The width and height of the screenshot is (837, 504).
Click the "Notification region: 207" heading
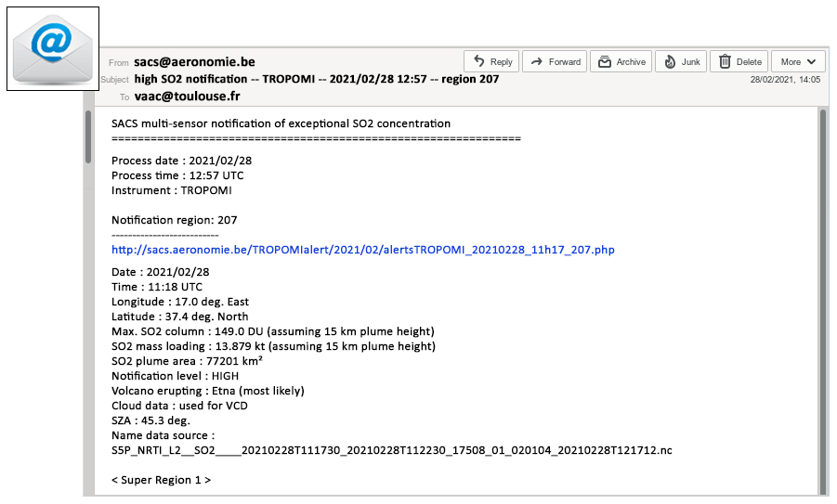coord(174,220)
